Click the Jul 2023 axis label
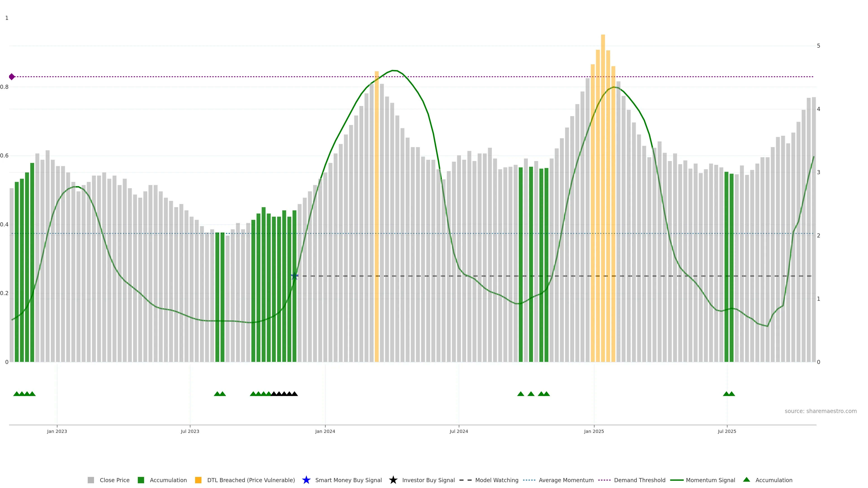The image size is (868, 488). pos(190,431)
